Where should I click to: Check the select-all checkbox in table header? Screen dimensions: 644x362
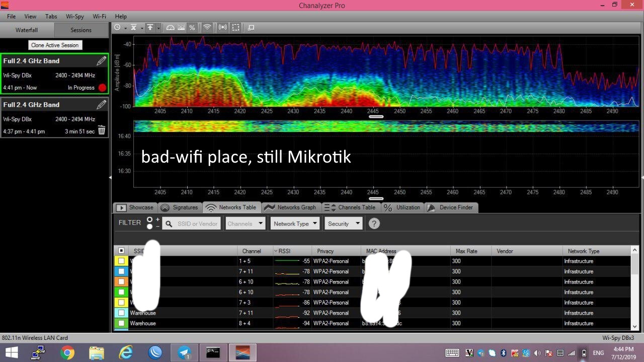pyautogui.click(x=121, y=251)
